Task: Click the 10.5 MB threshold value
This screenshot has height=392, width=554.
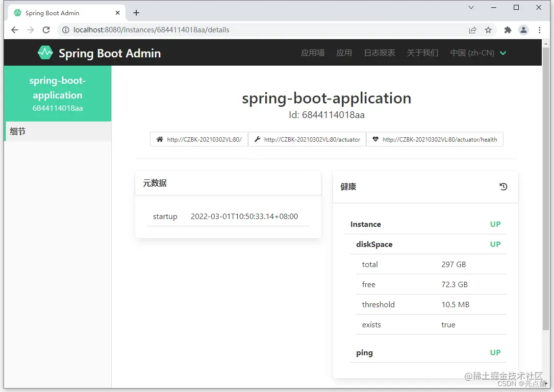Action: [x=455, y=304]
